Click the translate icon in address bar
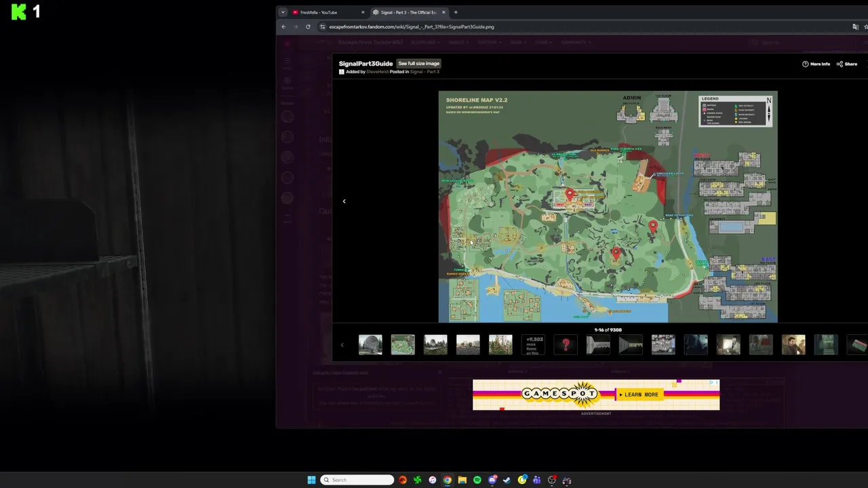 [855, 26]
